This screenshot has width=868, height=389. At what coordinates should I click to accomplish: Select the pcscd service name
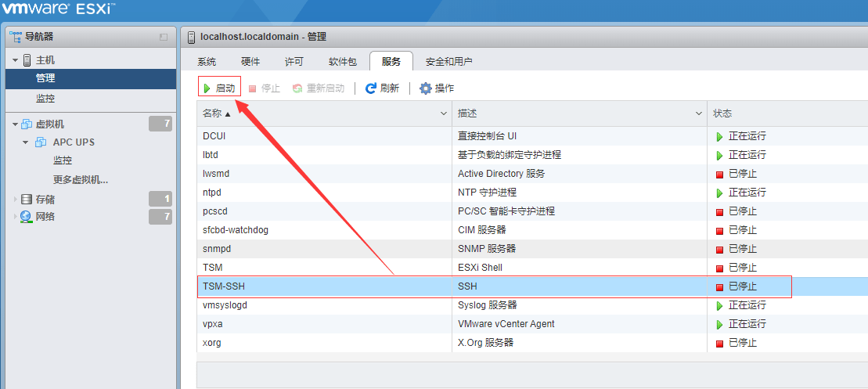pos(214,211)
